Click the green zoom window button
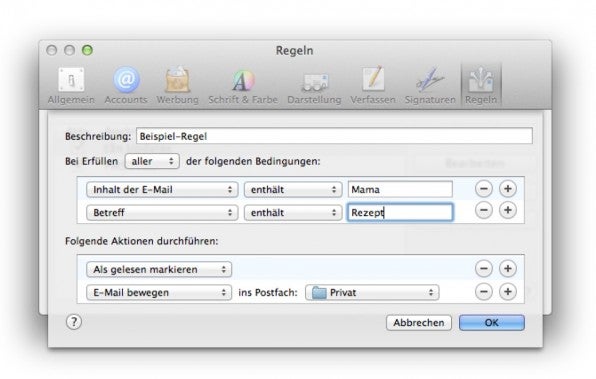This screenshot has height=379, width=596. [x=87, y=50]
